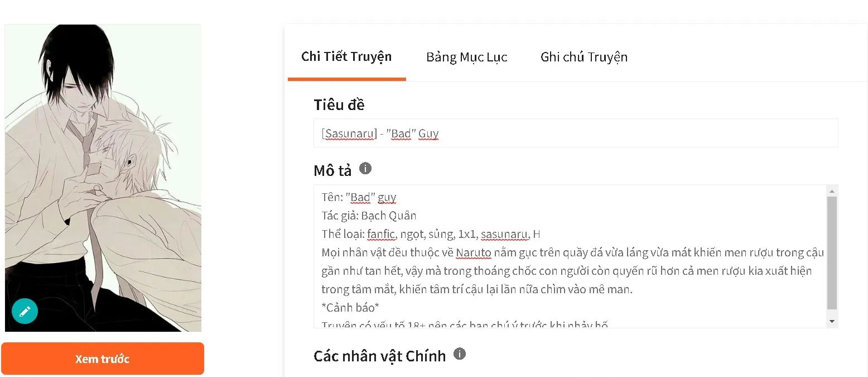
Task: Open the Ghi chú Truyện tab
Action: point(584,57)
